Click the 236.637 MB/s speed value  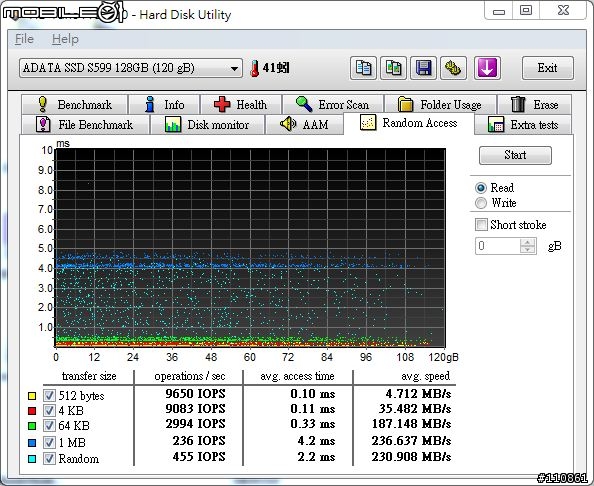[411, 441]
